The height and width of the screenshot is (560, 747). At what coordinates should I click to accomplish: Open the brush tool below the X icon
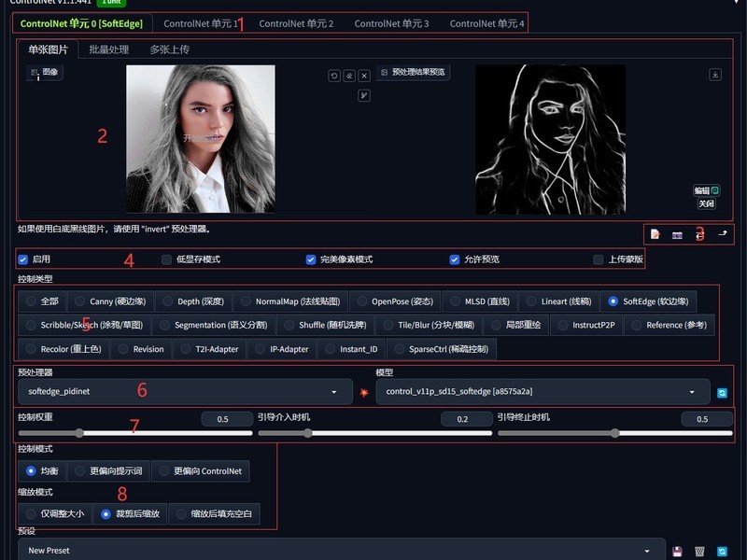click(364, 96)
